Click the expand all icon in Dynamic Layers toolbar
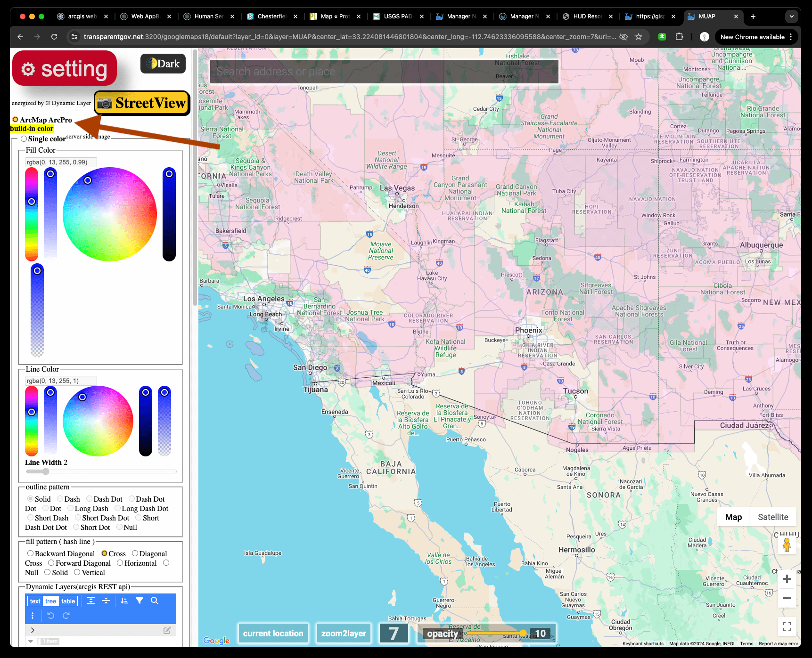 point(91,601)
